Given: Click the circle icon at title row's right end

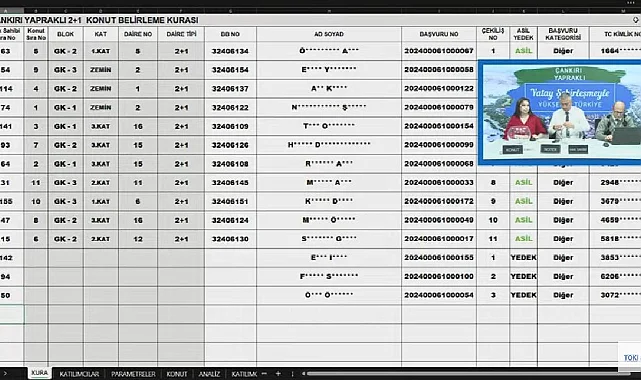Looking at the screenshot, I should [636, 20].
